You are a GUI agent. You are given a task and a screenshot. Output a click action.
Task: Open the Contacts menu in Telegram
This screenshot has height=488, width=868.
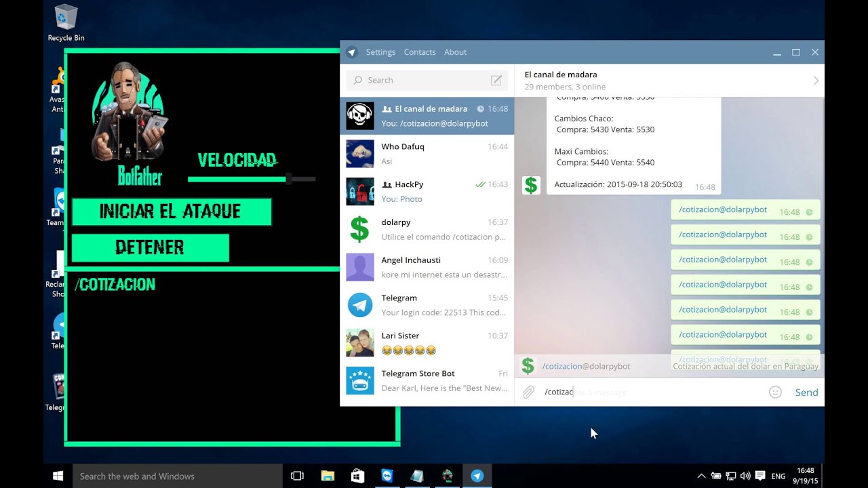pos(420,52)
